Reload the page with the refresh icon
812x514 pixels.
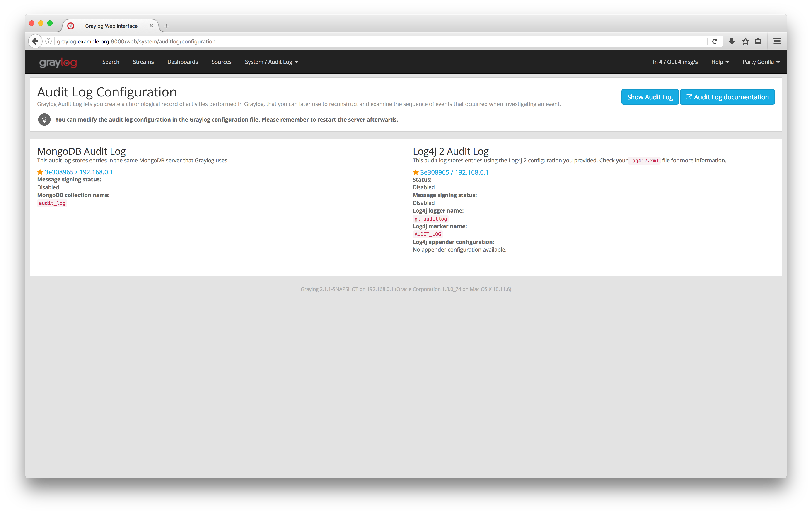[x=715, y=41]
